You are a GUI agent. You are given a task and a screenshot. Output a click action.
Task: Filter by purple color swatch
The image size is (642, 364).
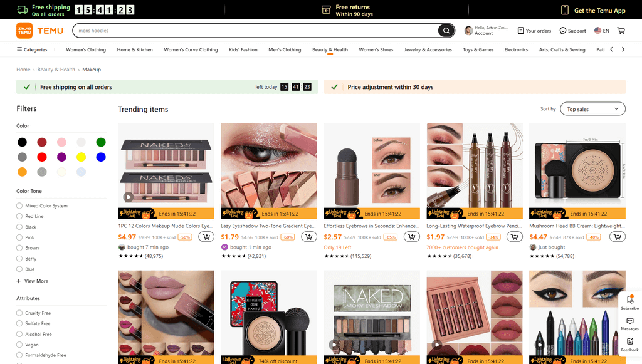(x=61, y=157)
